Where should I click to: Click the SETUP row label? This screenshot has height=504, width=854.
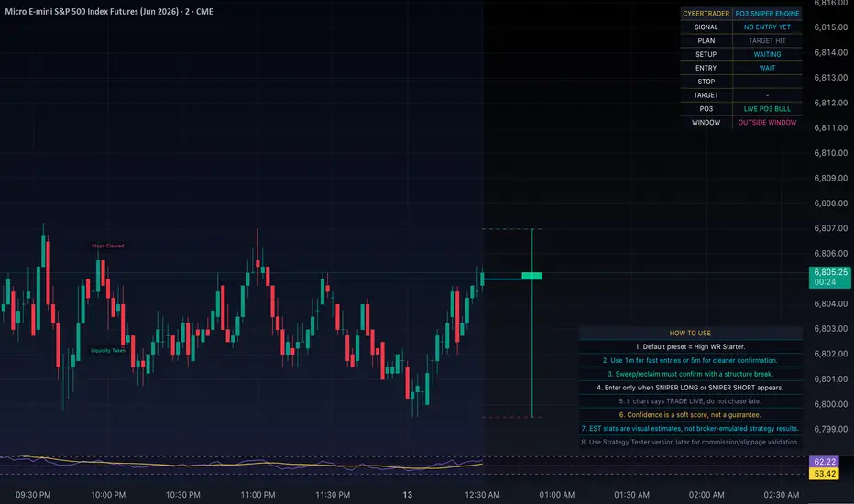click(706, 54)
